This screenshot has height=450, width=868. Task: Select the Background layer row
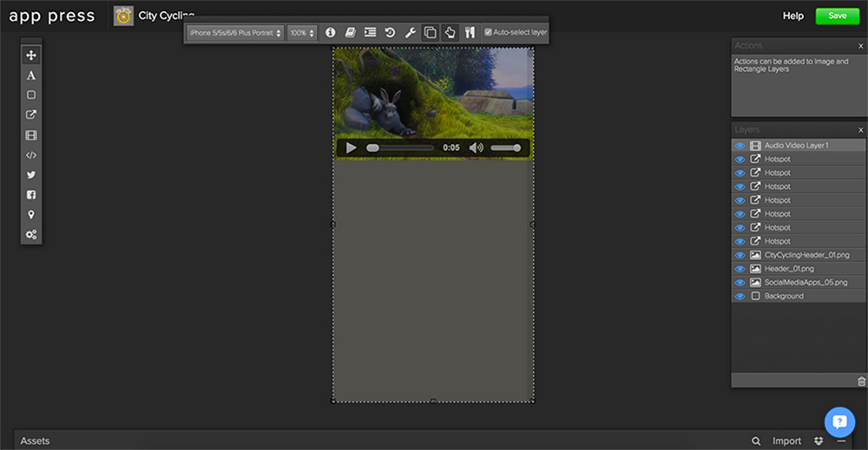tap(799, 297)
